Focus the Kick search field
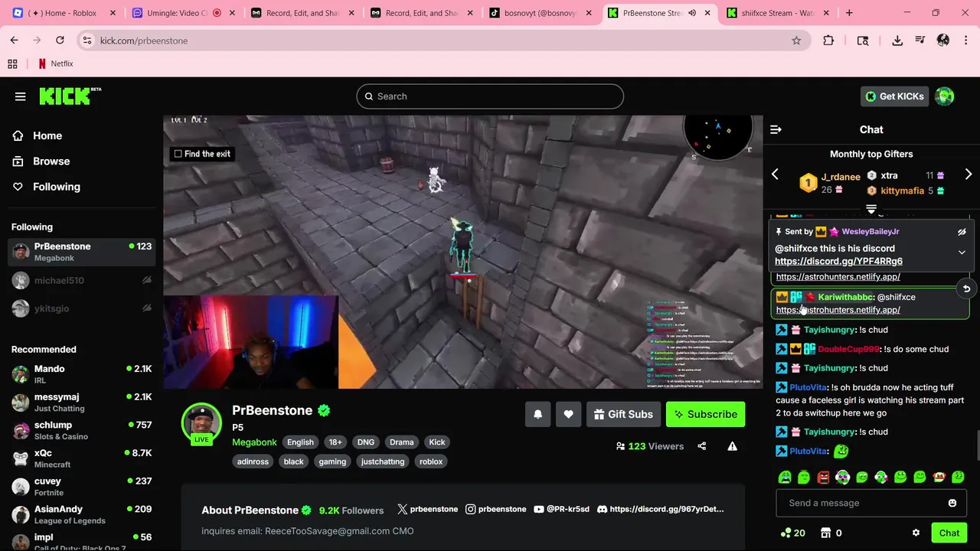This screenshot has height=551, width=980. (x=490, y=96)
